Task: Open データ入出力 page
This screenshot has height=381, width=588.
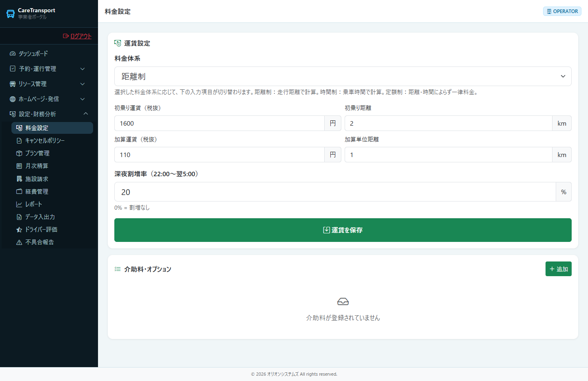Action: click(x=52, y=217)
